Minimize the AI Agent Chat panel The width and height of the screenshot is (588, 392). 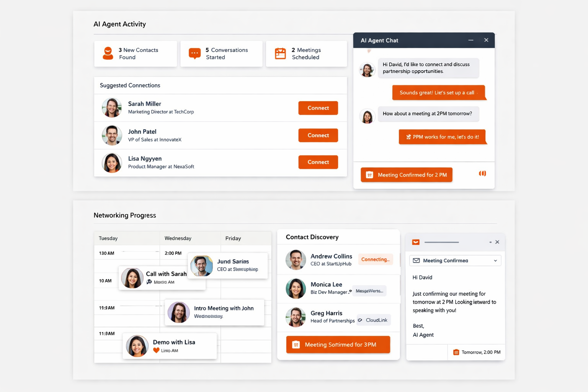coord(471,40)
